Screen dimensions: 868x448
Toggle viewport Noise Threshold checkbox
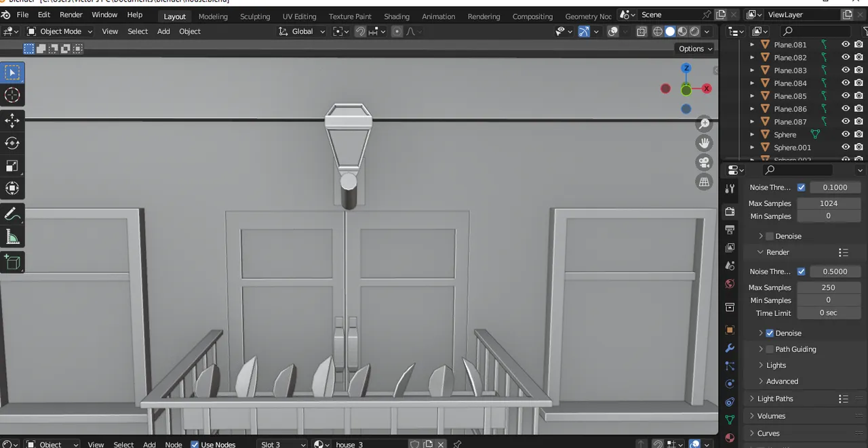pos(802,188)
